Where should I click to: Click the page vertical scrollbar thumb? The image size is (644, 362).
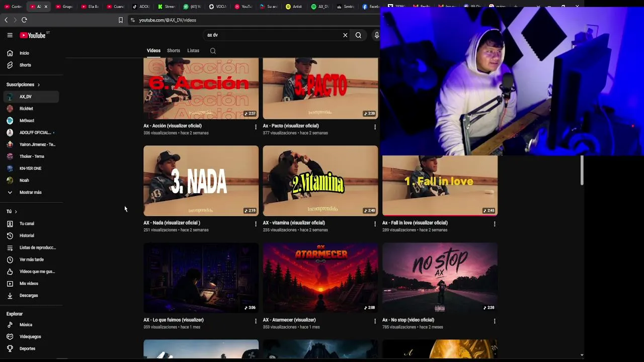pos(582,170)
